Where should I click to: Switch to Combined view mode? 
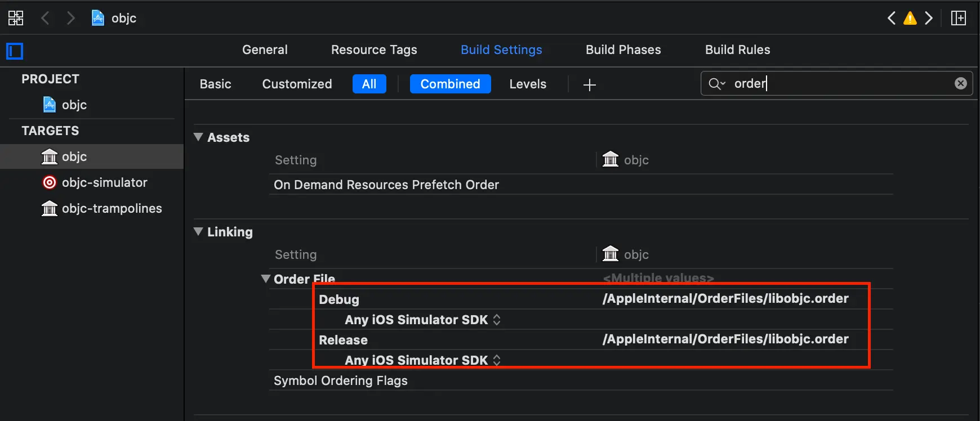pos(450,84)
